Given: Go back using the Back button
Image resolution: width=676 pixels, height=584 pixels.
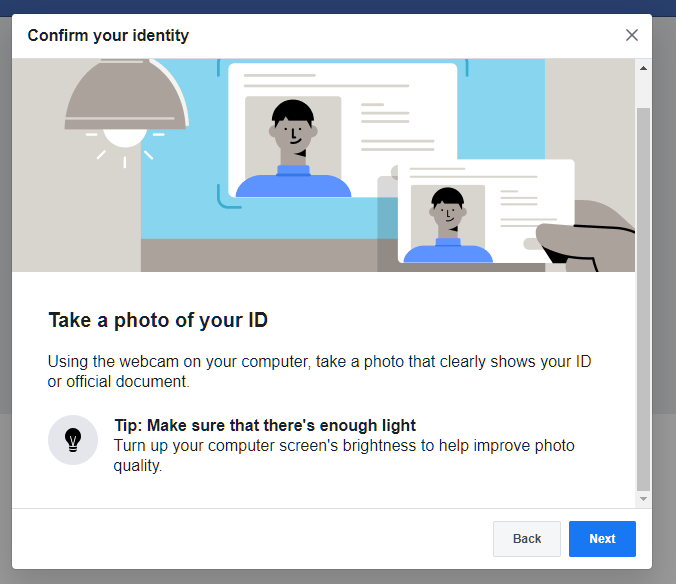Looking at the screenshot, I should 527,539.
